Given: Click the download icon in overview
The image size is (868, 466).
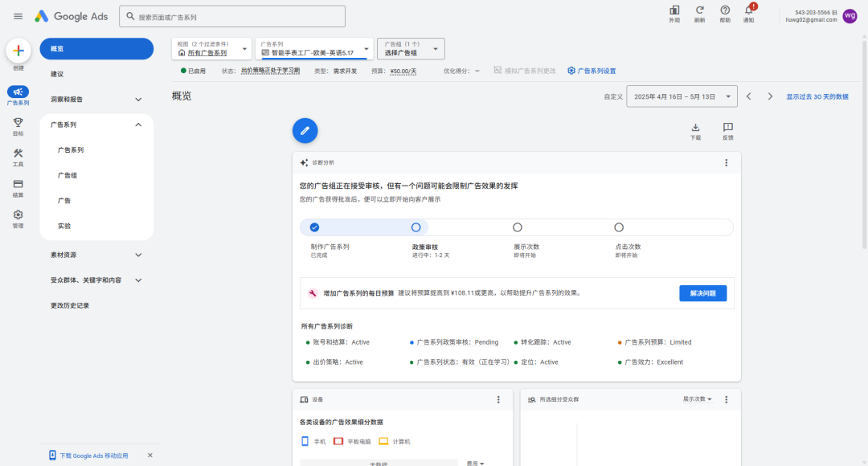Looking at the screenshot, I should [x=695, y=128].
